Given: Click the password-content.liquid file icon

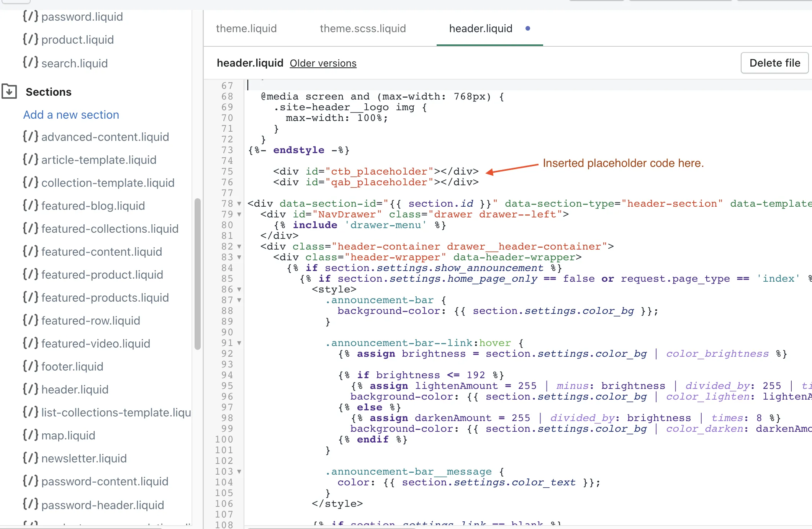Looking at the screenshot, I should tap(31, 481).
